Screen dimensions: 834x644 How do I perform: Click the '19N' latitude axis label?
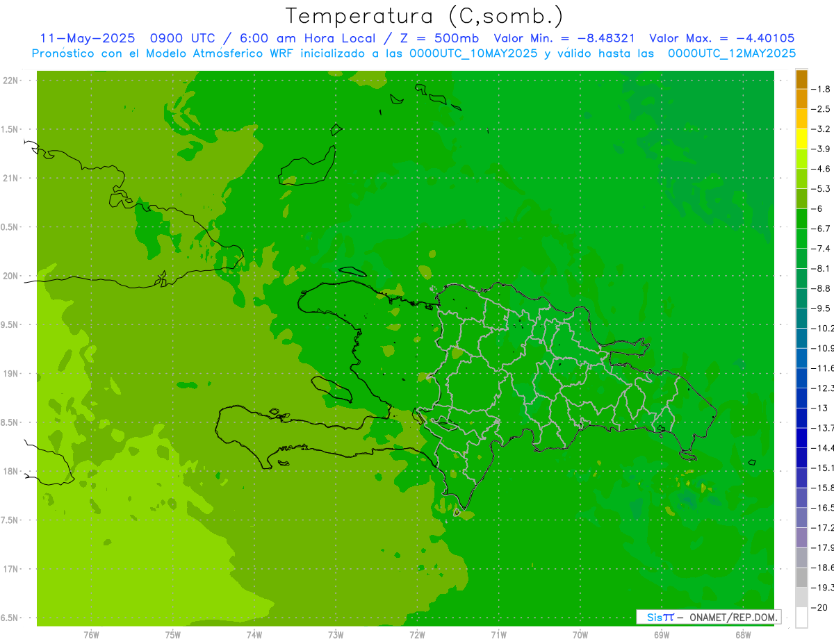tap(11, 374)
